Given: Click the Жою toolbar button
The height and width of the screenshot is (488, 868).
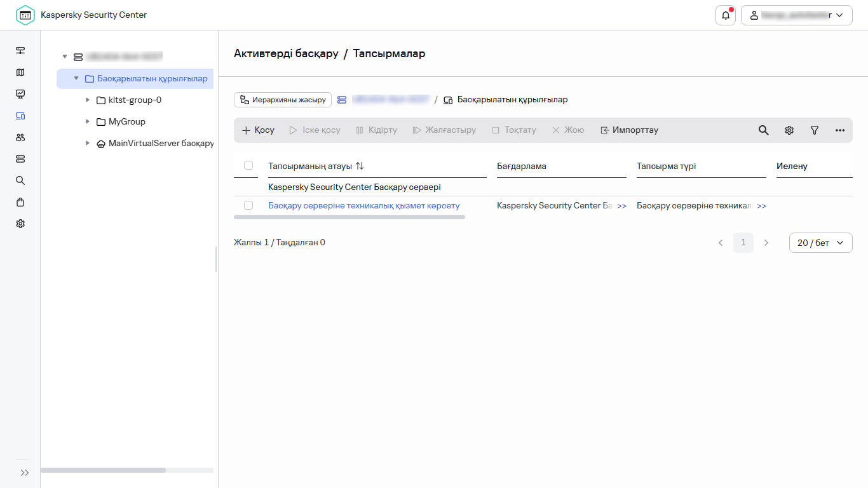Looking at the screenshot, I should 568,130.
